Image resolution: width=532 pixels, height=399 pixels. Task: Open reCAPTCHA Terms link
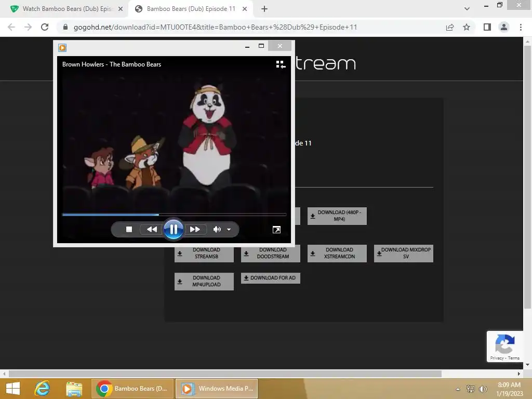pyautogui.click(x=514, y=358)
